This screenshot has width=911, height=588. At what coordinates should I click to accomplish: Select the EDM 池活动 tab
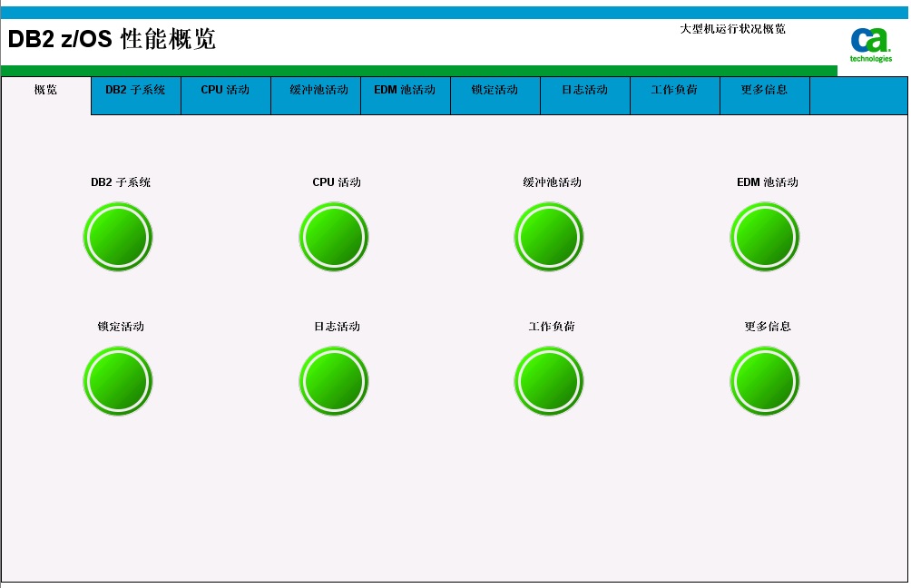click(406, 95)
